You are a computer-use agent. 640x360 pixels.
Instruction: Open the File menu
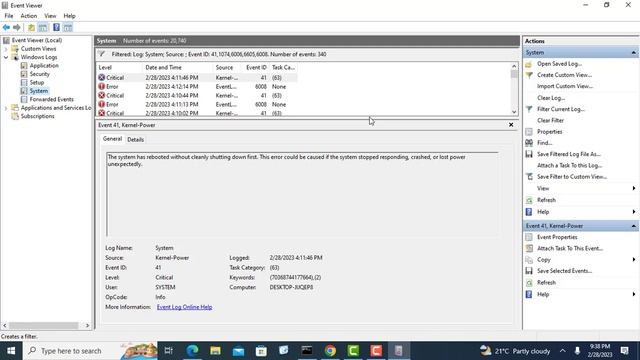coord(9,16)
